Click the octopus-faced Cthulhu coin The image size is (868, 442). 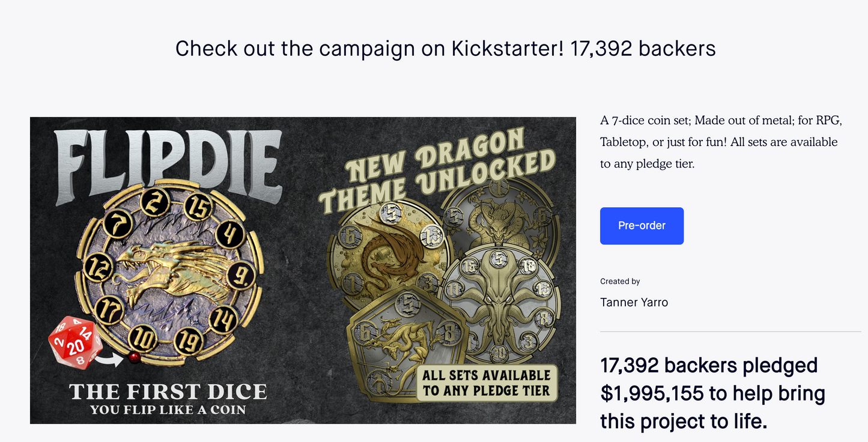coord(502,300)
